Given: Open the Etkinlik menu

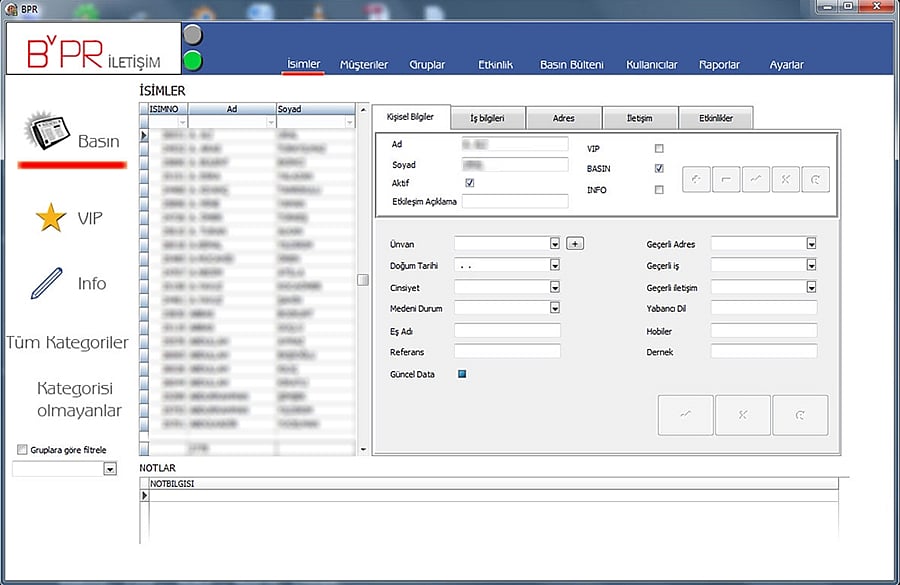Looking at the screenshot, I should [495, 65].
